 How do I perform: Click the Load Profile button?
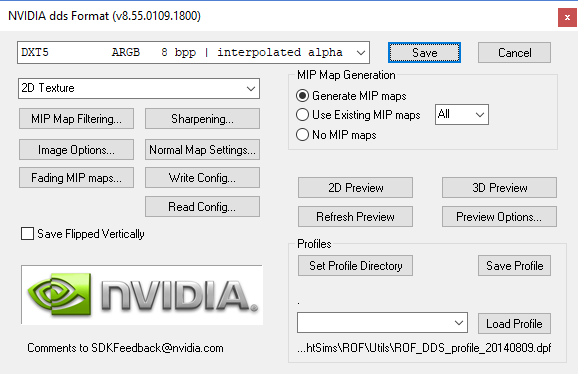tap(515, 324)
